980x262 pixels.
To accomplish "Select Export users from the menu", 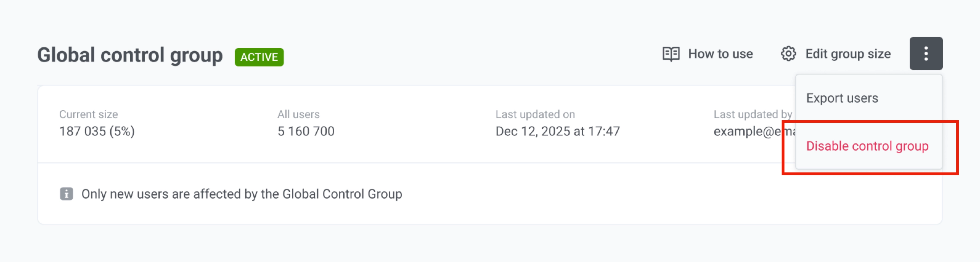I will (x=843, y=97).
